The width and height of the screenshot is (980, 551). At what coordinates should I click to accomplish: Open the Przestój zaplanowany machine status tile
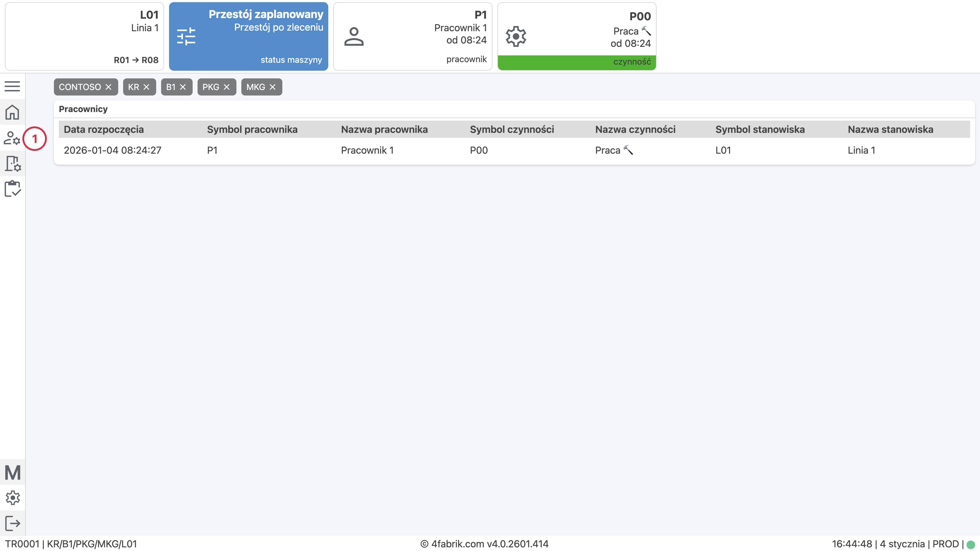248,36
